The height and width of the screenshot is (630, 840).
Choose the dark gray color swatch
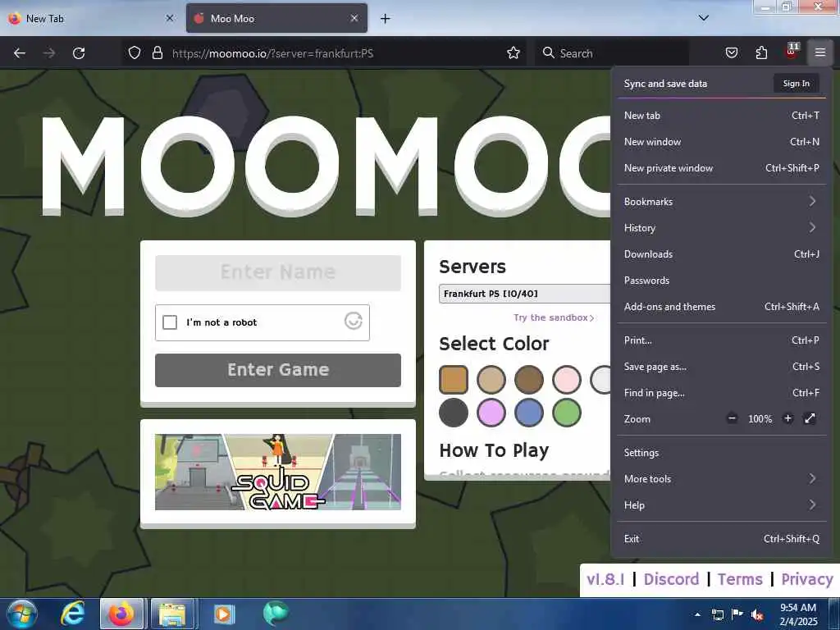453,413
